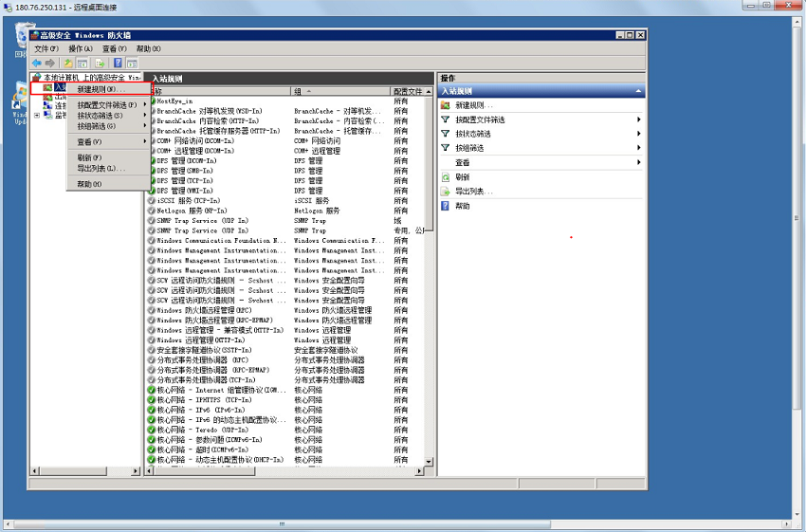
Task: Open 按组筛选 in the 操作 pane
Action: (541, 148)
